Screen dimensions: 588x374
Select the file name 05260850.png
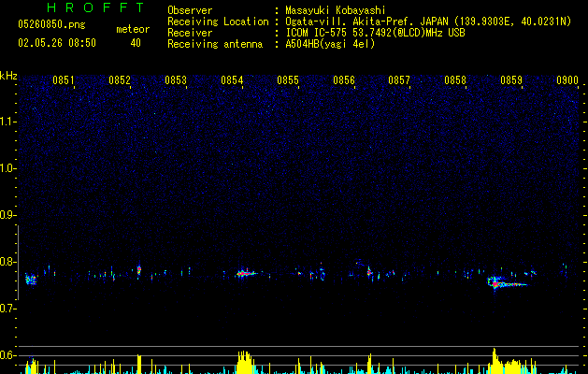point(51,24)
